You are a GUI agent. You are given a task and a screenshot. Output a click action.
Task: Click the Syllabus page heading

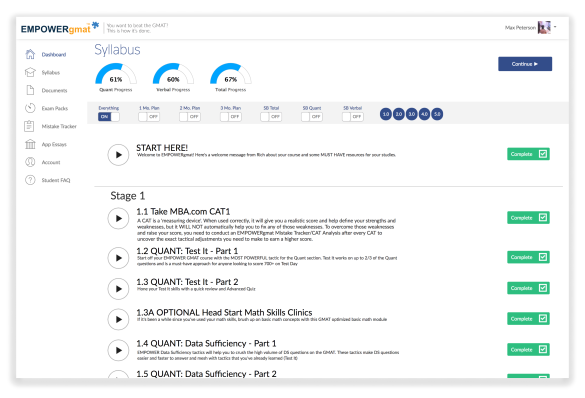pyautogui.click(x=117, y=50)
